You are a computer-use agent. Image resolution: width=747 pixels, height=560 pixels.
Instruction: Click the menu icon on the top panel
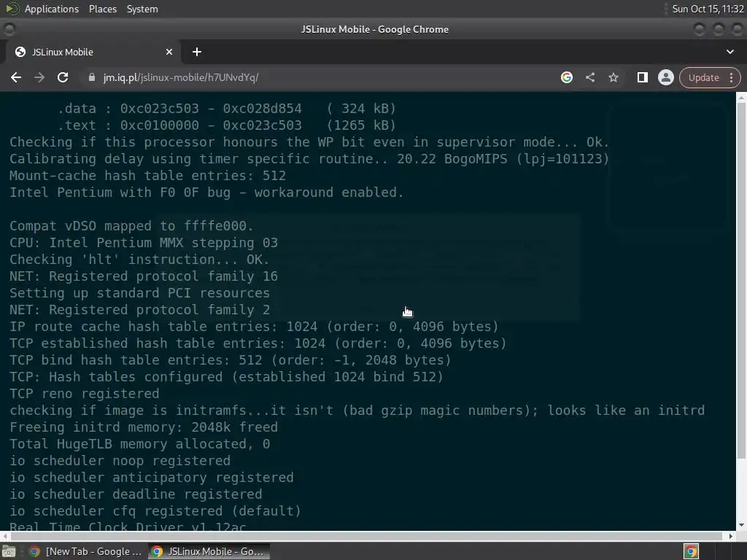click(x=12, y=9)
